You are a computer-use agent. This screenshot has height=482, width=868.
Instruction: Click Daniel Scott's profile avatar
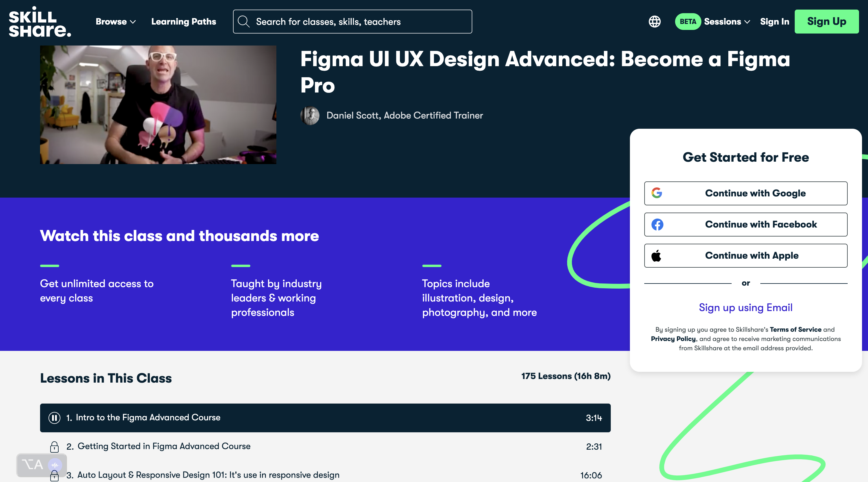pos(310,115)
